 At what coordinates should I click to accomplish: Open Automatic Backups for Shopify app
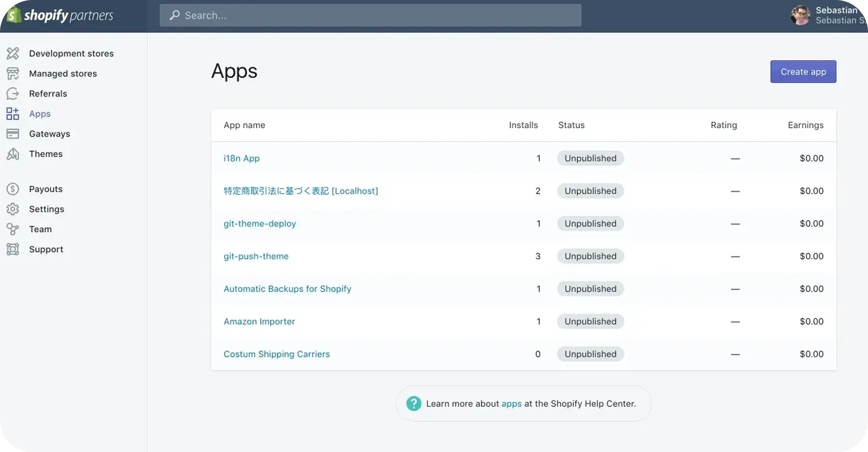(287, 289)
